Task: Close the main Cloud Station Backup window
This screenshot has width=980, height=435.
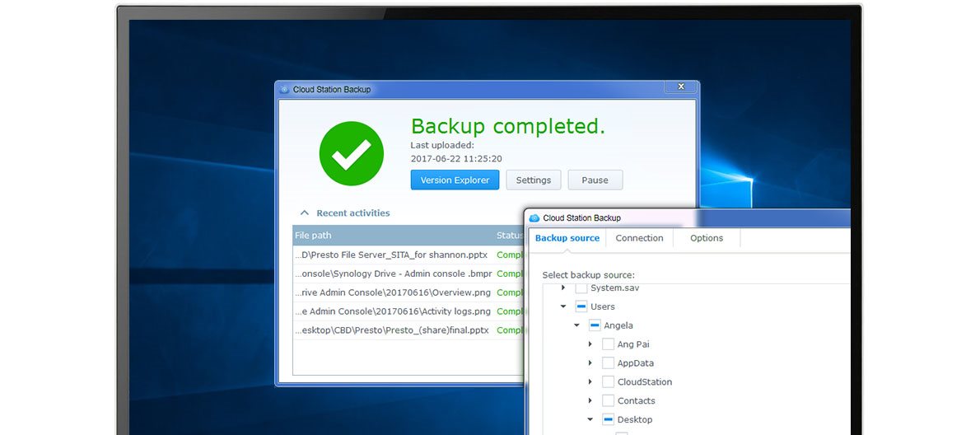Action: pyautogui.click(x=680, y=87)
